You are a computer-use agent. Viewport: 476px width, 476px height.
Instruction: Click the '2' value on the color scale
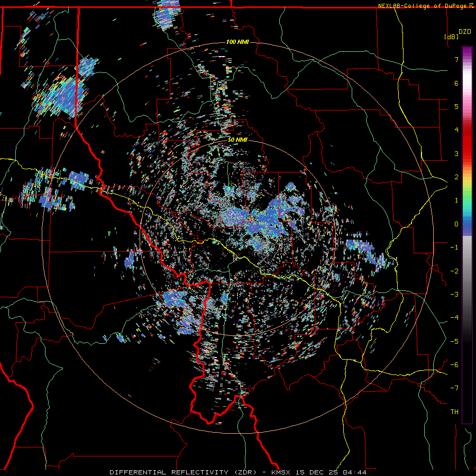click(x=456, y=177)
